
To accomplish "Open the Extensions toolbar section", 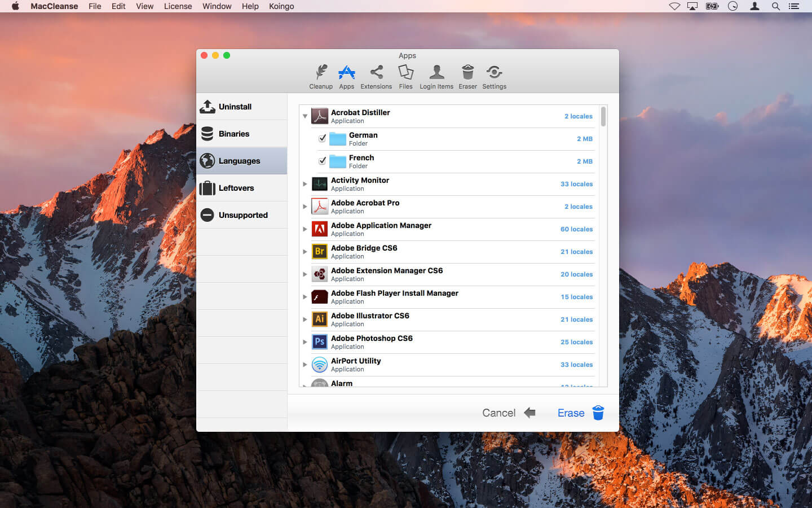I will (x=376, y=77).
